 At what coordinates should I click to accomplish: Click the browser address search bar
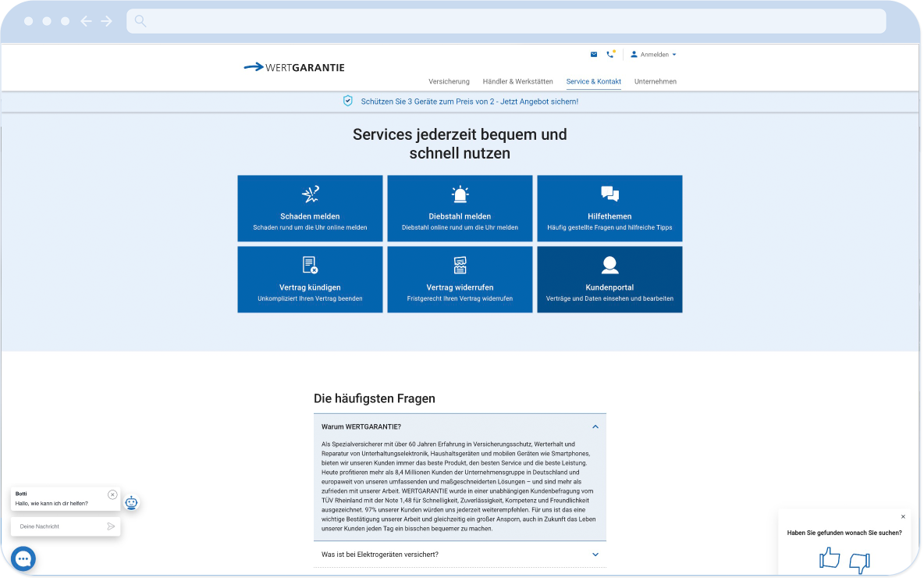pos(506,21)
